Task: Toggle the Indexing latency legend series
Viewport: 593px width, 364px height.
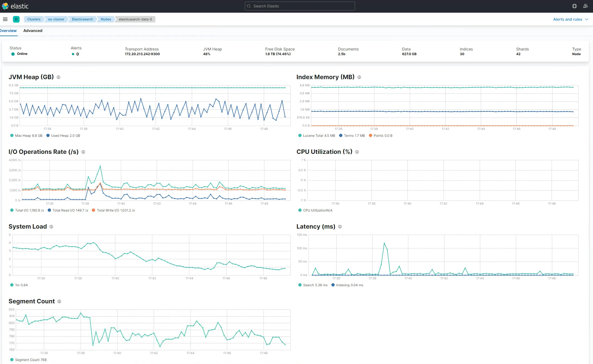Action: point(347,285)
